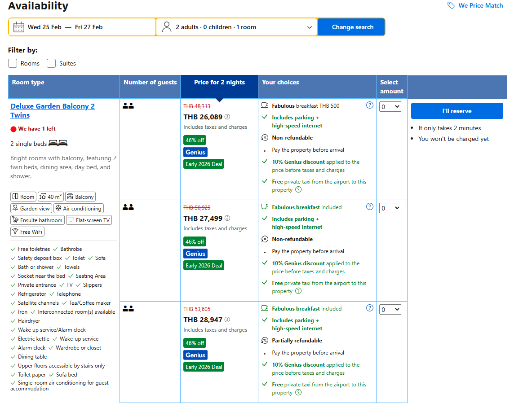Viewport: 532px width, 403px height.
Task: Click the info icon beside THB 28,947
Action: (227, 320)
